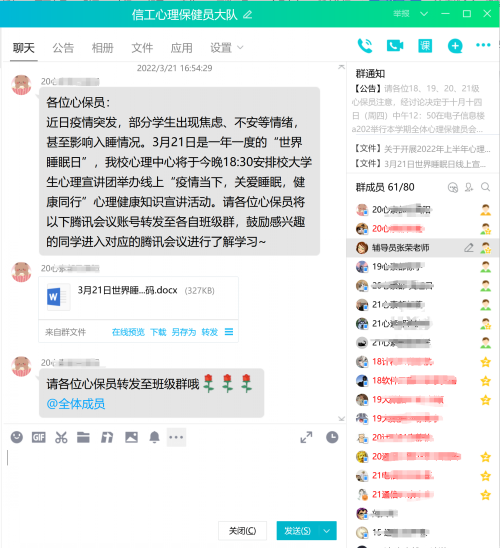This screenshot has height=548, width=500.
Task: Expand the message input area
Action: point(306,437)
